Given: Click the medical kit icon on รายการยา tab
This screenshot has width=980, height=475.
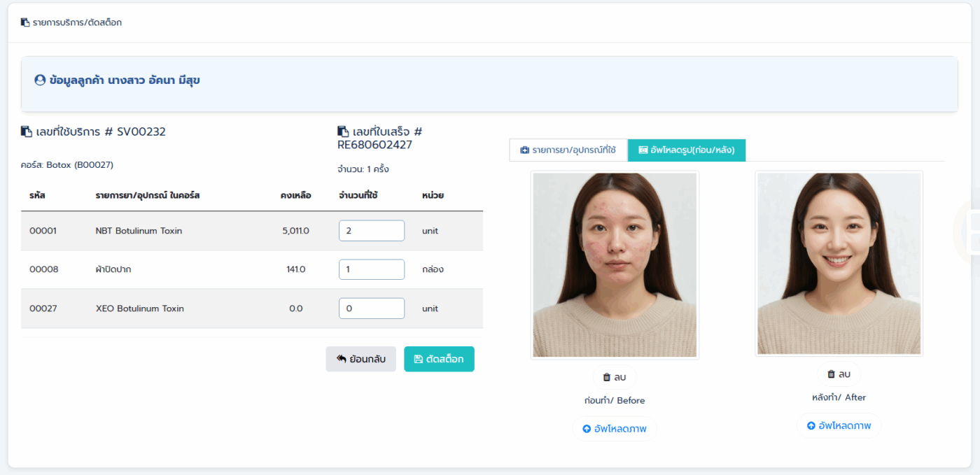Looking at the screenshot, I should [x=525, y=150].
